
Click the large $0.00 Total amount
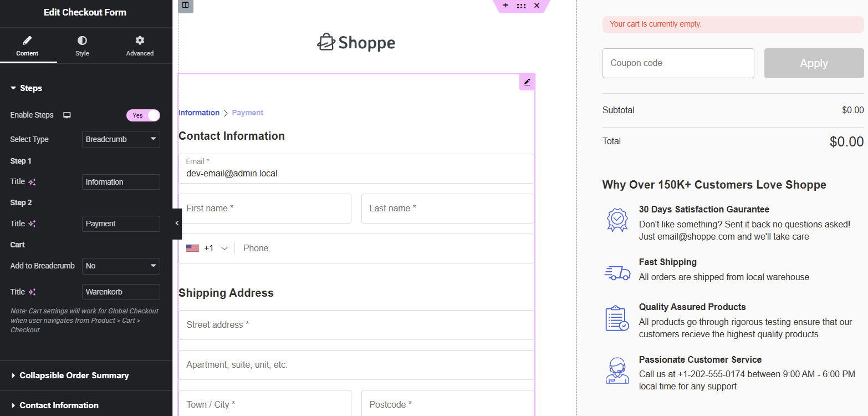pyautogui.click(x=846, y=141)
